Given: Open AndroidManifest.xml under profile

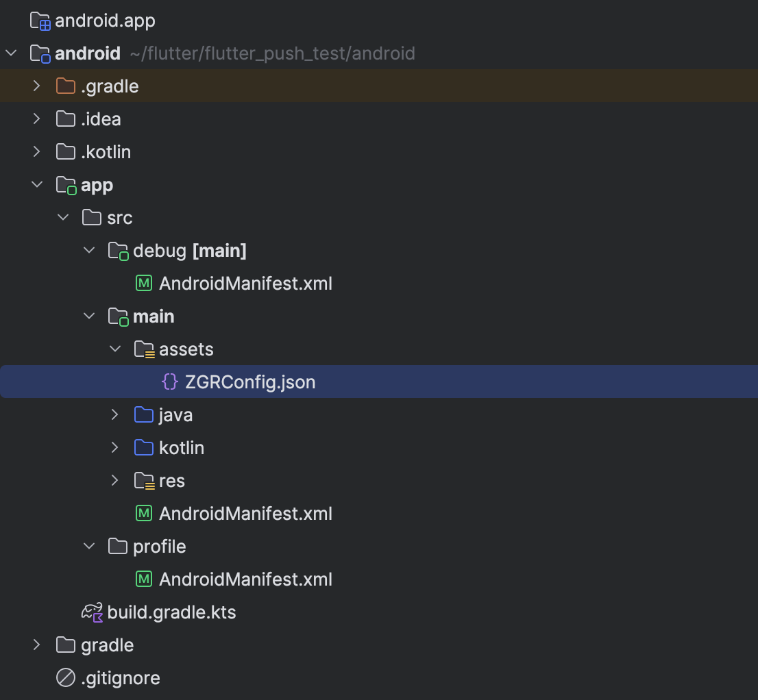Looking at the screenshot, I should tap(245, 579).
